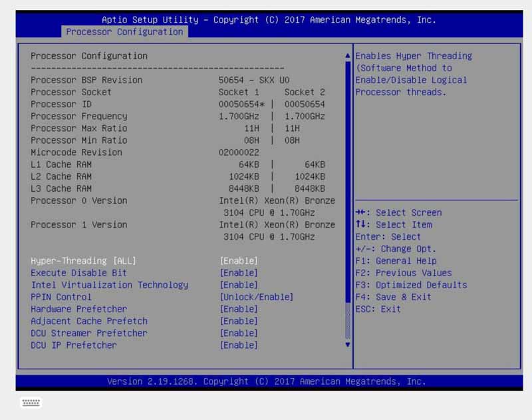The width and height of the screenshot is (532, 420).
Task: Click the L3 Cache RAM label
Action: pos(61,189)
